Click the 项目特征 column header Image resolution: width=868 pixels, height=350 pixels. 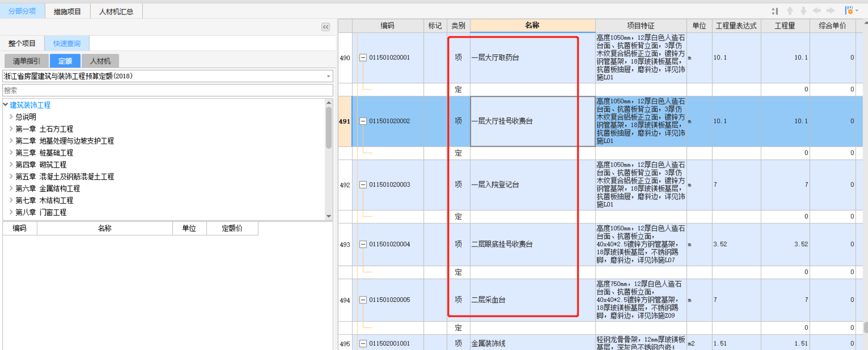point(641,26)
